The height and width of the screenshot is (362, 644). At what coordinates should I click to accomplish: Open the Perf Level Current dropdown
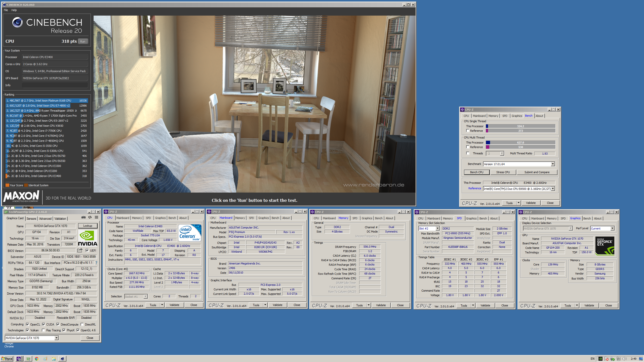(x=602, y=229)
